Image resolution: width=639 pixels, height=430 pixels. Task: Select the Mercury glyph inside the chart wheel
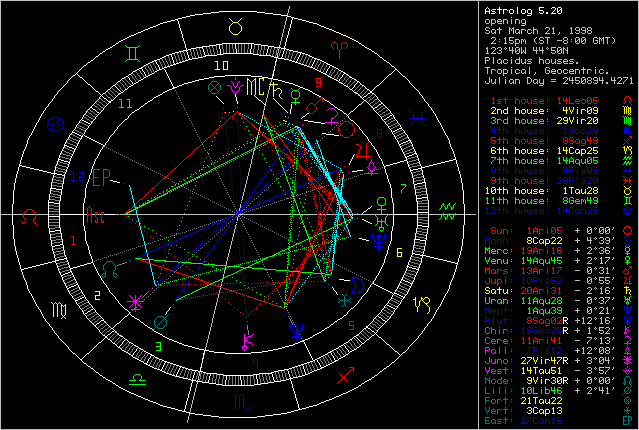click(x=296, y=95)
